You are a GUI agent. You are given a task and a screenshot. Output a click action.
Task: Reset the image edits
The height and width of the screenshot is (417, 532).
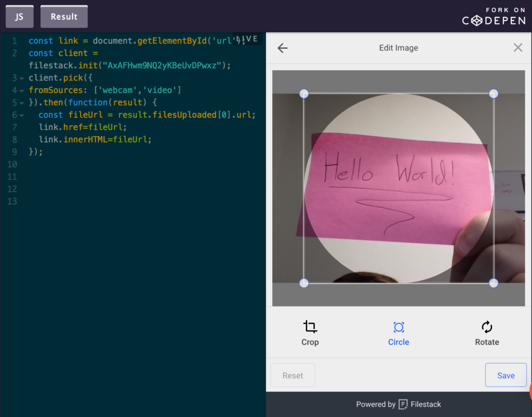click(x=292, y=374)
